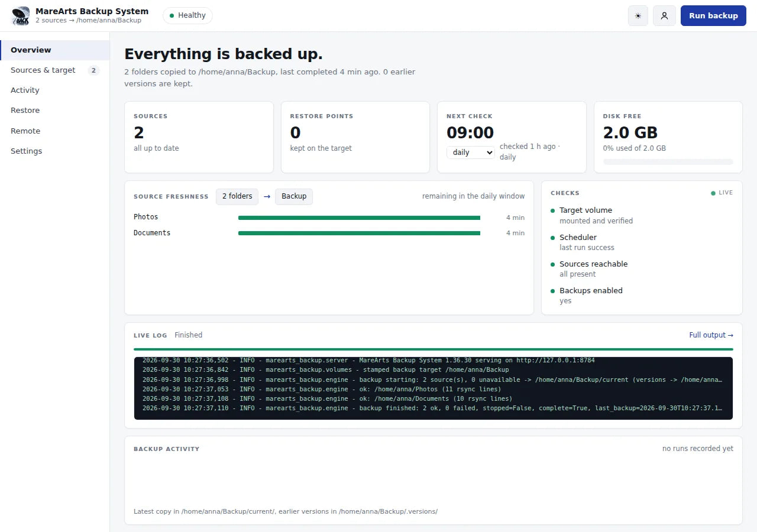Screen dimensions: 757x532
Task: Click the Finished status beside Live Log
Action: click(189, 335)
